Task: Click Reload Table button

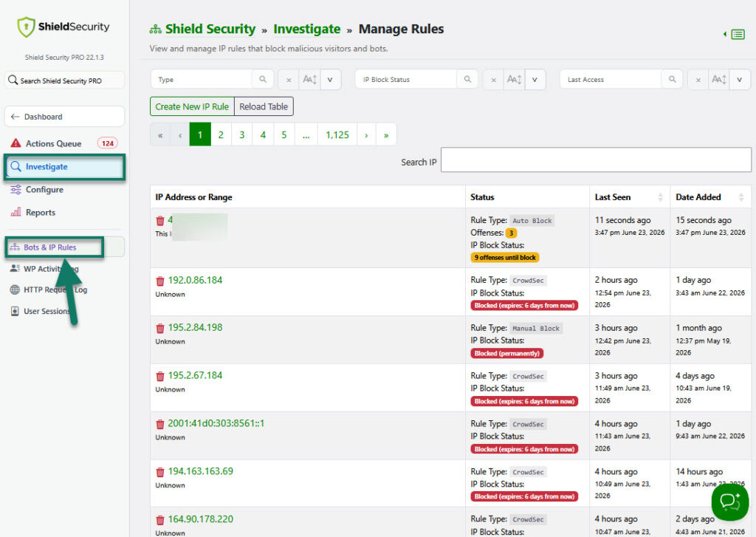Action: click(264, 106)
